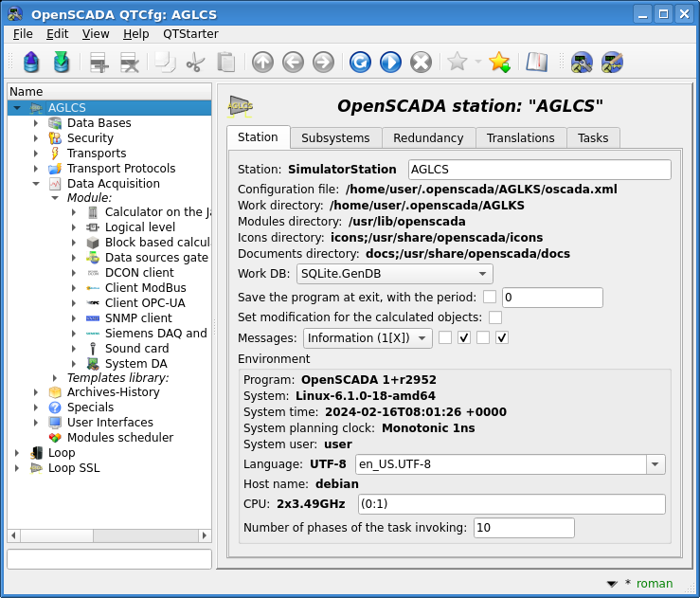Open the Messages Information level dropdown
This screenshot has width=700, height=598.
pos(368,337)
